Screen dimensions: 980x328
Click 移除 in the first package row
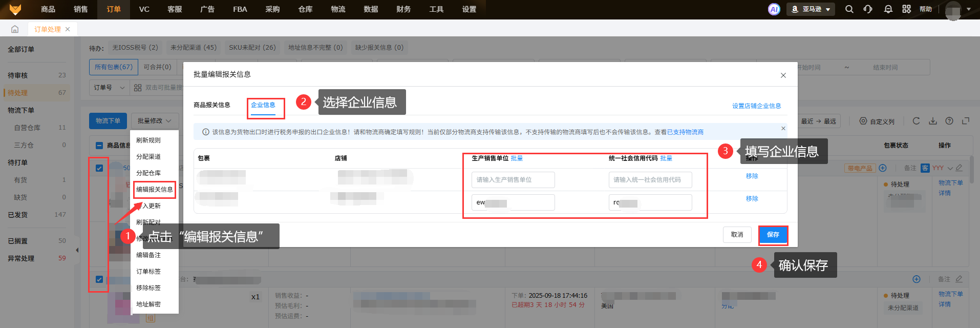[x=752, y=176]
